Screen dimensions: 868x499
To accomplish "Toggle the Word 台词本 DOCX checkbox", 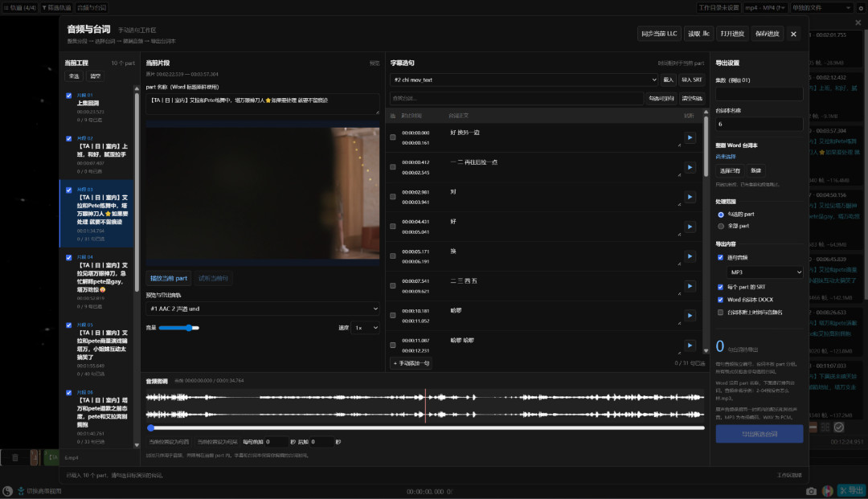I will (720, 300).
